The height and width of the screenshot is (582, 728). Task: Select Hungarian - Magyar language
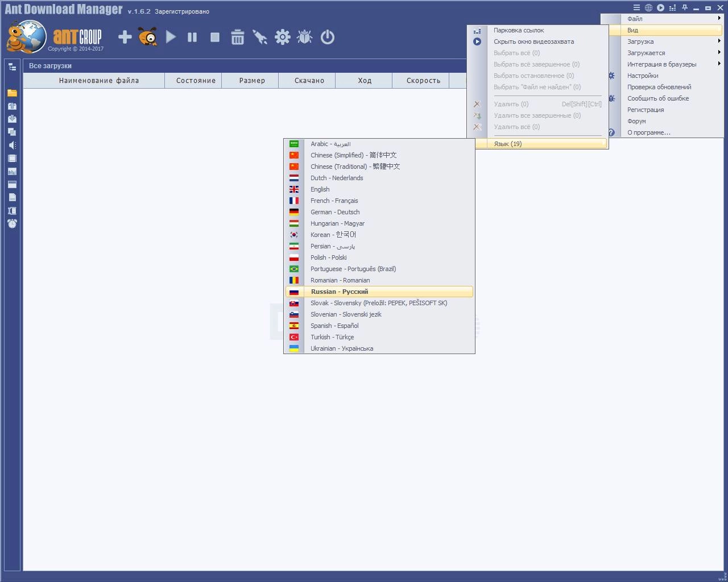pyautogui.click(x=379, y=223)
